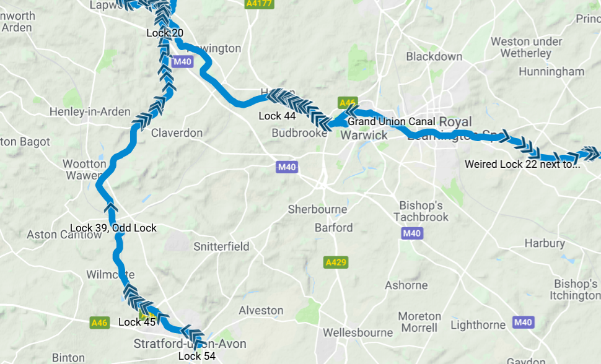Image resolution: width=601 pixels, height=364 pixels.
Task: Click the M40 shield near Sherbourne
Action: click(x=287, y=167)
